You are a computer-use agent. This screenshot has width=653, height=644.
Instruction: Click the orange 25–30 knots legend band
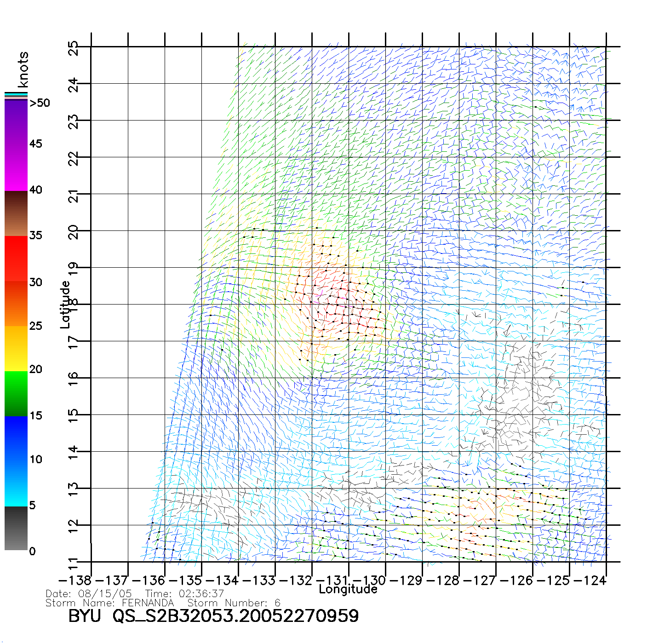16,304
